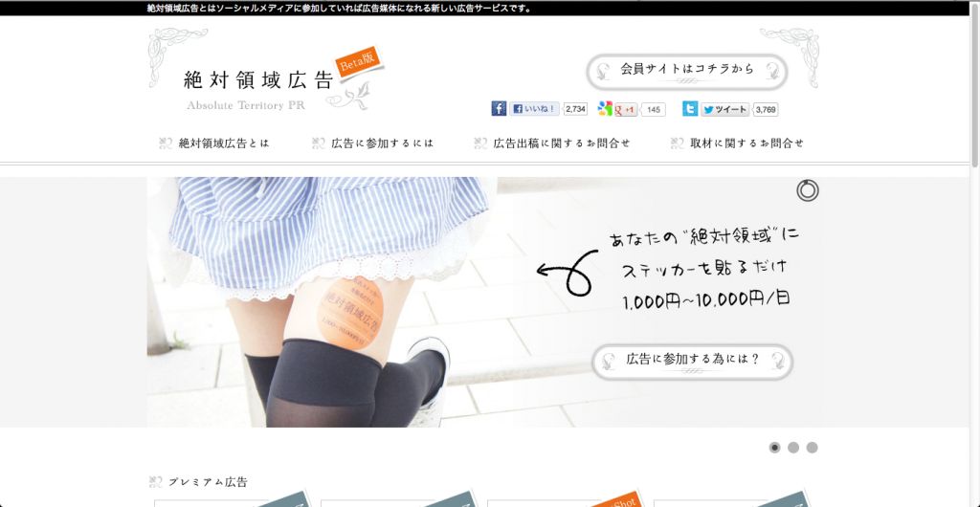Click the page vertical scrollbar
This screenshot has width=980, height=507.
(975, 84)
